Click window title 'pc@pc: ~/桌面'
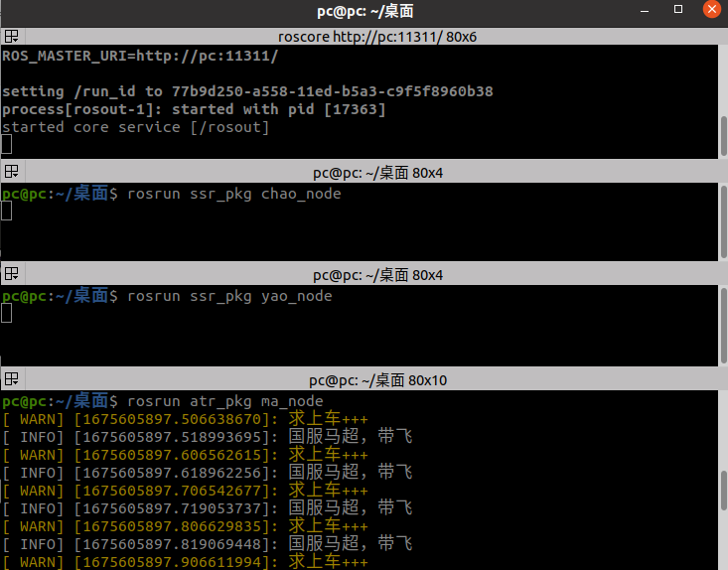The image size is (728, 570). click(x=364, y=11)
